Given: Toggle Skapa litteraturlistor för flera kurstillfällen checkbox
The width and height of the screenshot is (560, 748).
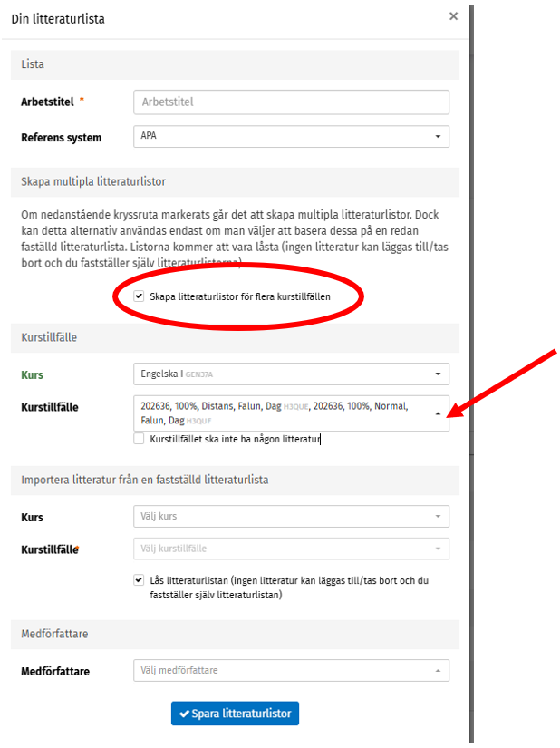Looking at the screenshot, I should (x=139, y=296).
